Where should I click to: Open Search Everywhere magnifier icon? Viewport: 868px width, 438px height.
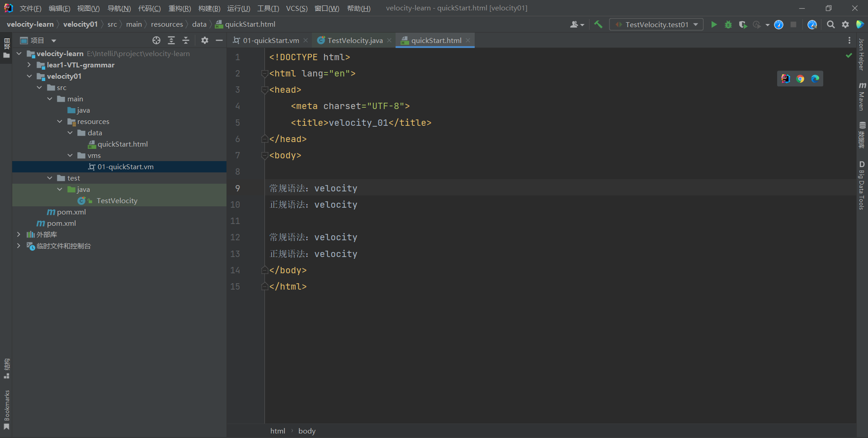pos(830,24)
